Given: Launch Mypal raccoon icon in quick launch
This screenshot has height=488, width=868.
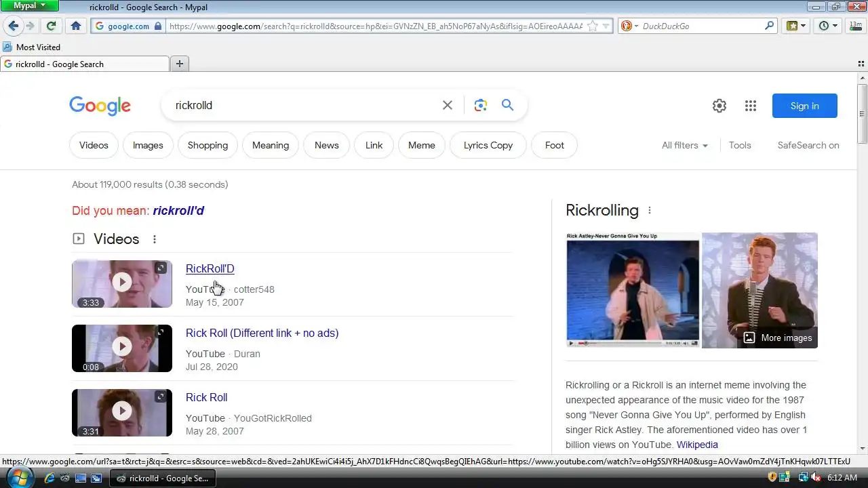Looking at the screenshot, I should click(x=65, y=478).
